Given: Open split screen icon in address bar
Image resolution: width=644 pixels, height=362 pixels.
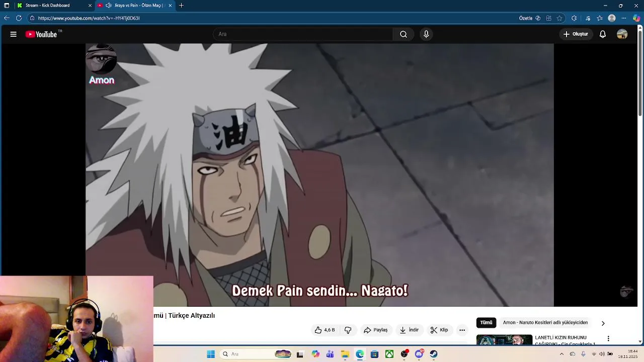Looking at the screenshot, I should pyautogui.click(x=549, y=18).
